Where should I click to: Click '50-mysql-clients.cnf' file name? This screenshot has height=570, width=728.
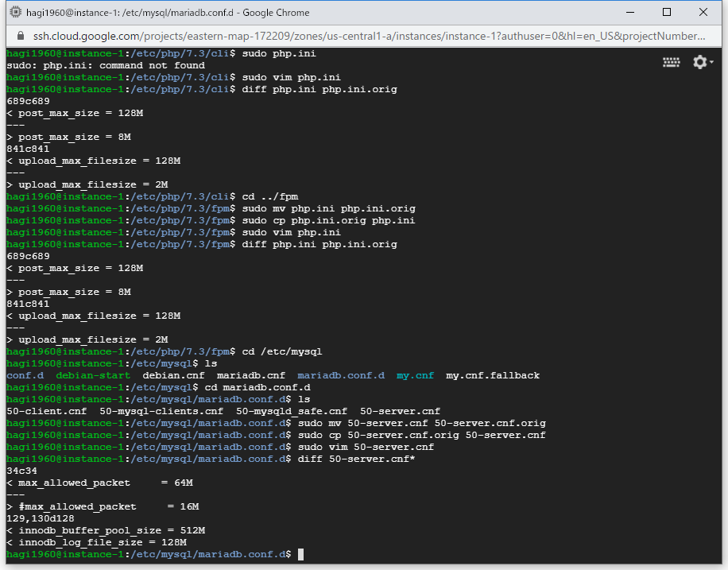coord(161,411)
